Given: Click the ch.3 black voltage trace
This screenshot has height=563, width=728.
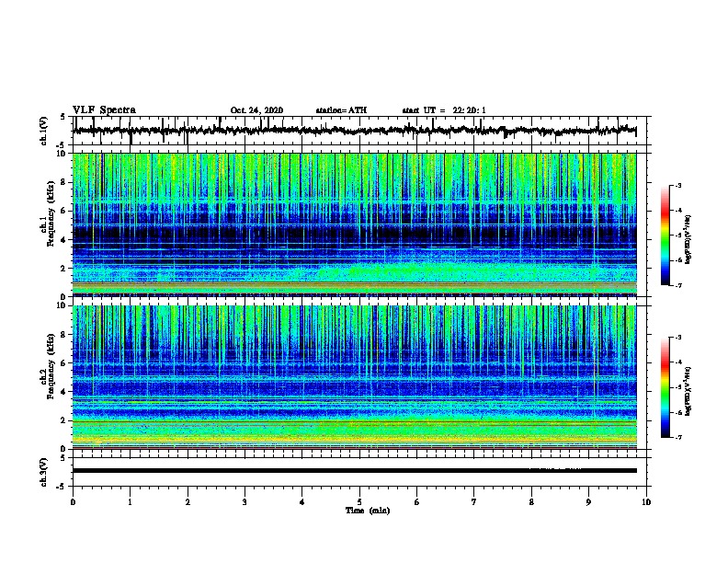Looking at the screenshot, I should coord(354,471).
